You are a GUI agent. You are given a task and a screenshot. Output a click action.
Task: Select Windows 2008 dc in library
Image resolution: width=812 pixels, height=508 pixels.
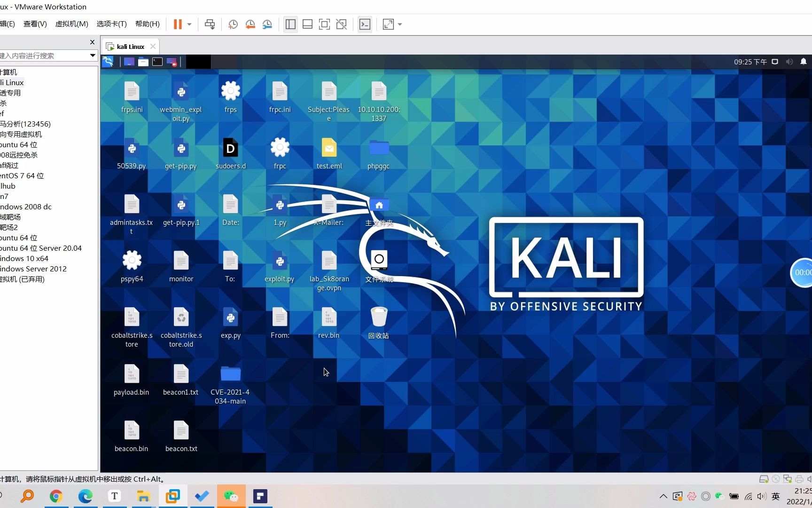pos(26,206)
